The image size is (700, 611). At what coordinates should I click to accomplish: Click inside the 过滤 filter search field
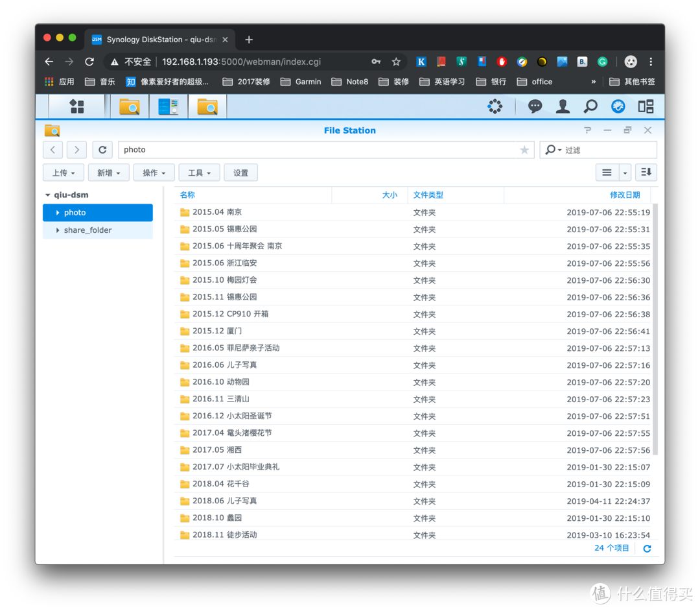coord(603,149)
